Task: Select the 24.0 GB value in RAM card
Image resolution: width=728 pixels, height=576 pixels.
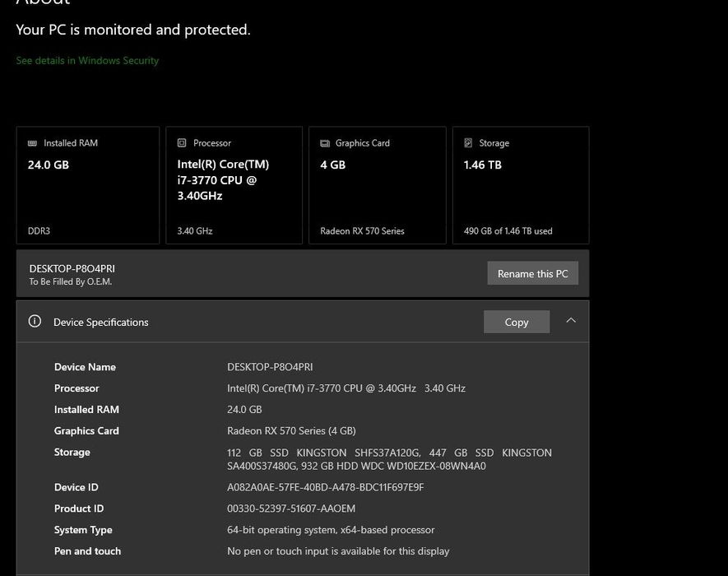Action: 49,165
